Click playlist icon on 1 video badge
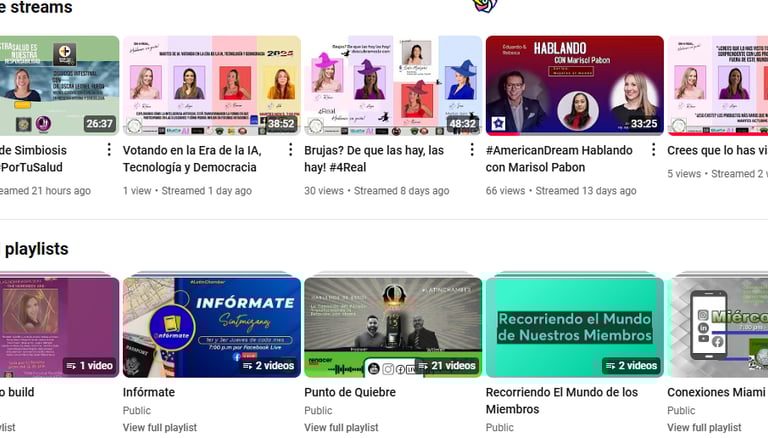The image size is (768, 438). pos(72,366)
